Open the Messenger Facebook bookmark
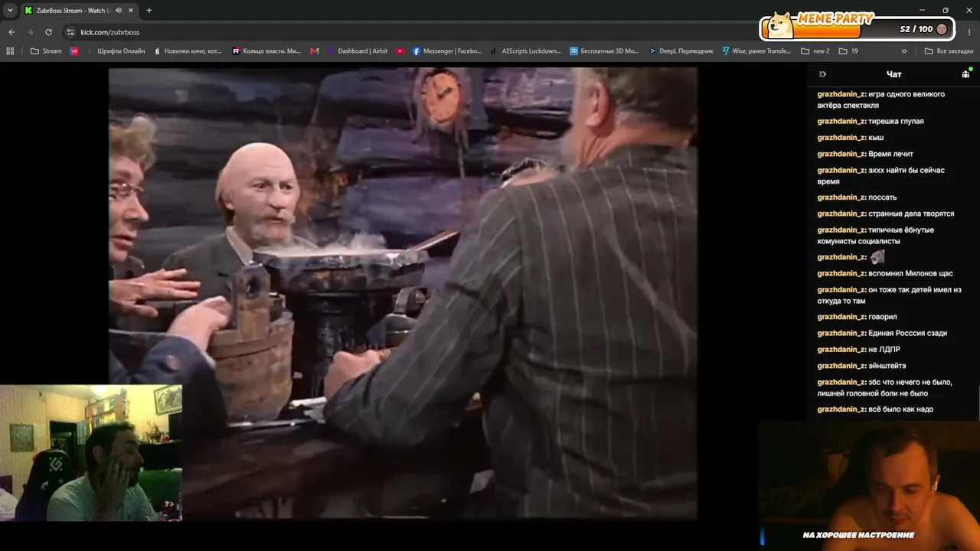Image resolution: width=980 pixels, height=551 pixels. [x=447, y=51]
